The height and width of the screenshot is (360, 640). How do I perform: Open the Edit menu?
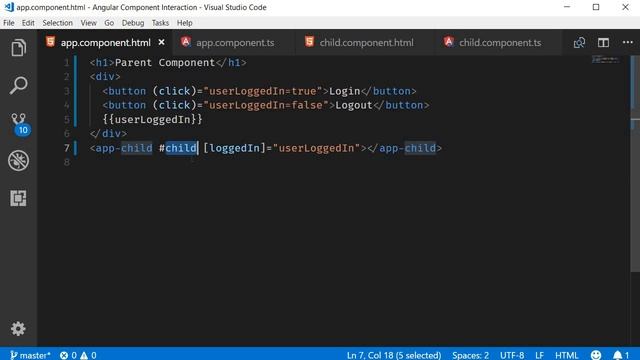(28, 23)
